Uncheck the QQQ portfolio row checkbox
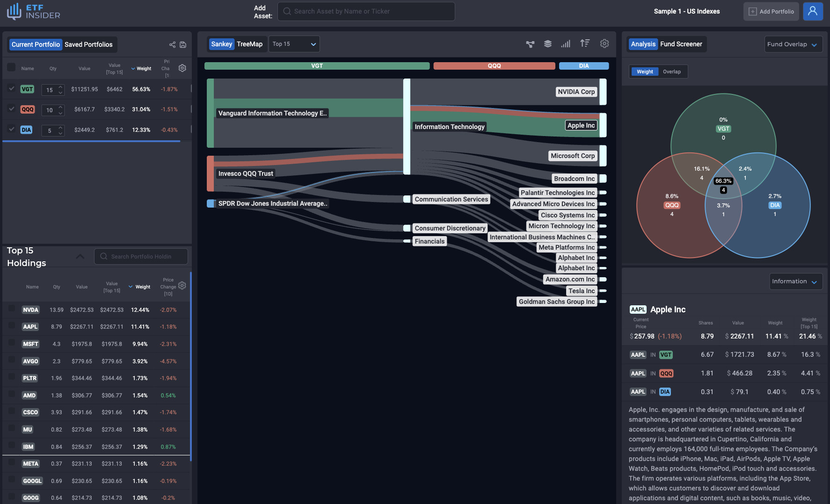The image size is (830, 504). click(12, 108)
